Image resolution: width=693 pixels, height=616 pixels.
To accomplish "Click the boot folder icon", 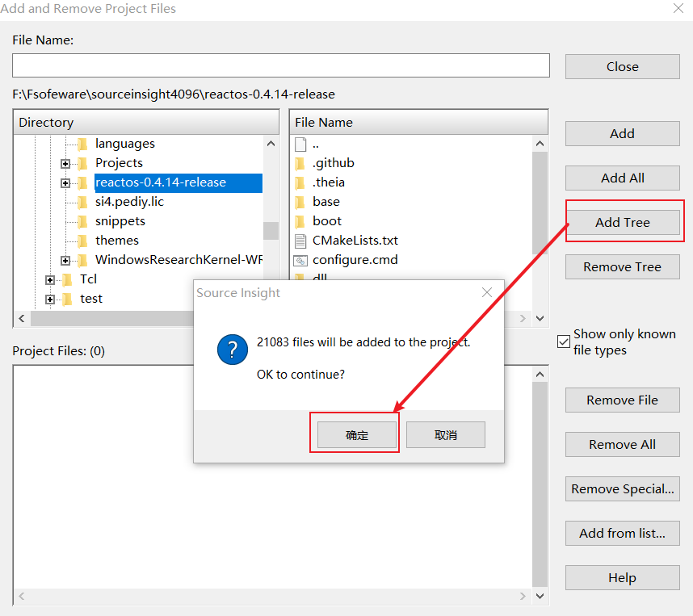I will tap(300, 221).
